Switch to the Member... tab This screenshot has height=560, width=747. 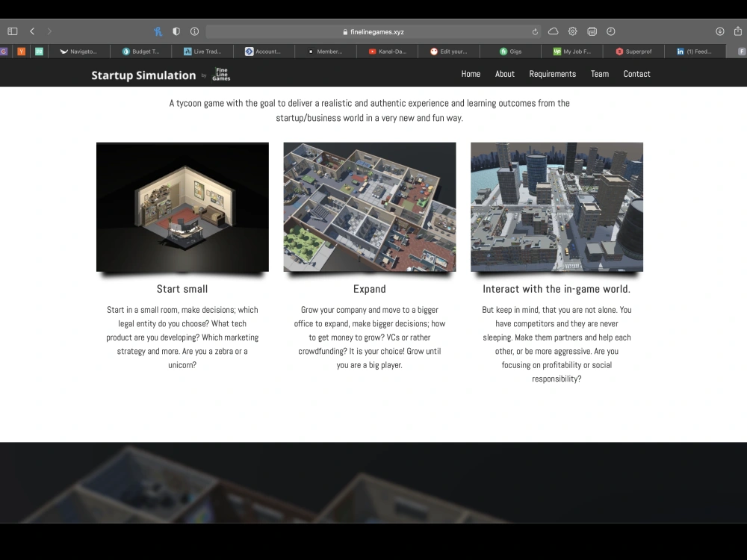pyautogui.click(x=326, y=52)
